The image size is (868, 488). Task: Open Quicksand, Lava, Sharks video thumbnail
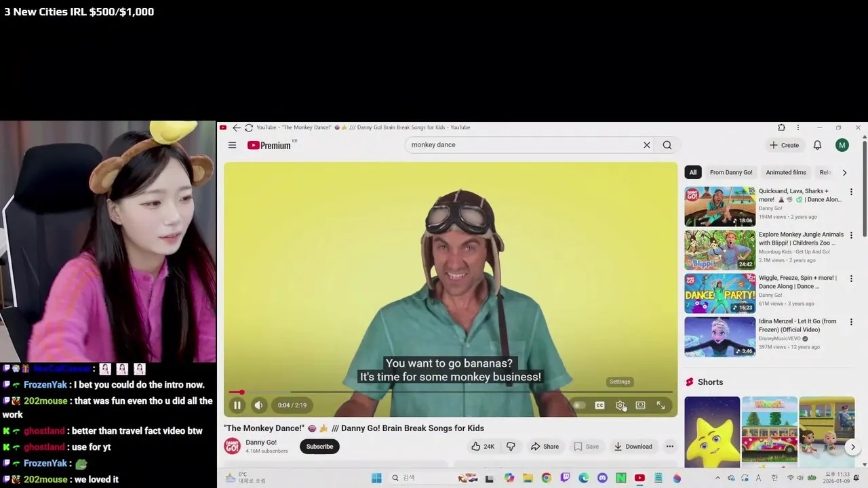click(719, 207)
